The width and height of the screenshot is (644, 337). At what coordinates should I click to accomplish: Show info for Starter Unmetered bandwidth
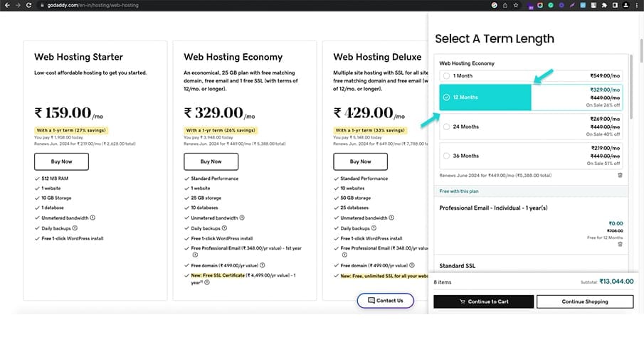pos(93,218)
